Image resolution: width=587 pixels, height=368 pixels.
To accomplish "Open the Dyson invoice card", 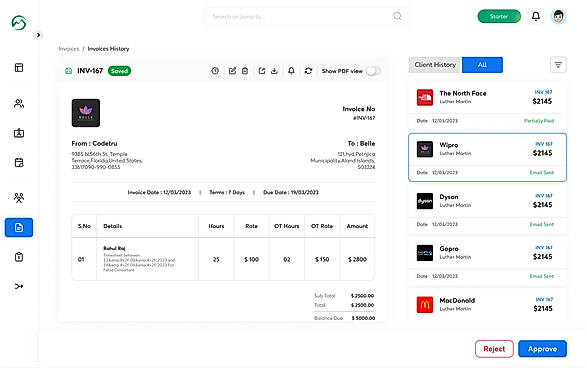I will (x=487, y=209).
